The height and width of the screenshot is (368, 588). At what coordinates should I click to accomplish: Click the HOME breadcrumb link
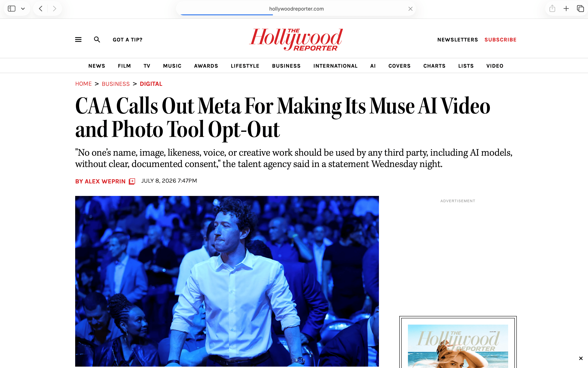83,84
